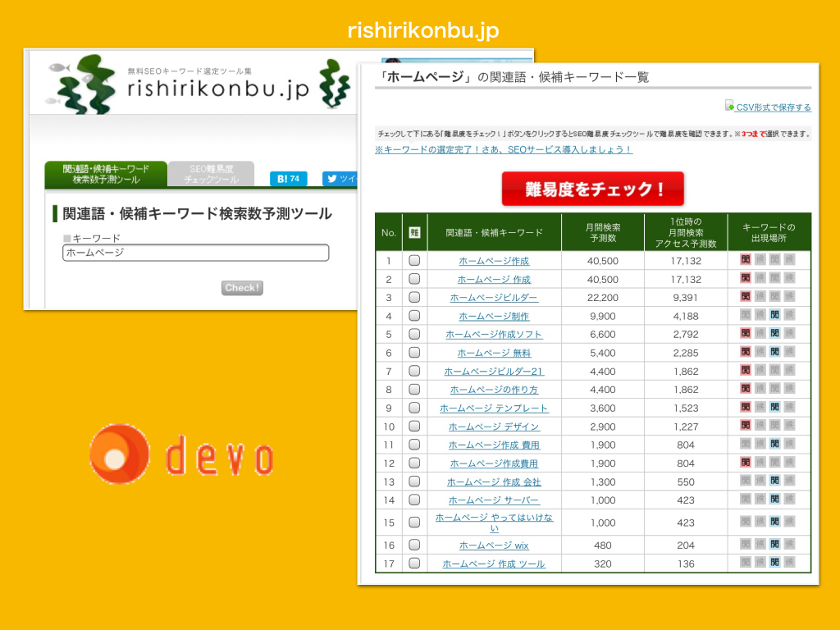Click the gray Check! button

pos(242,288)
